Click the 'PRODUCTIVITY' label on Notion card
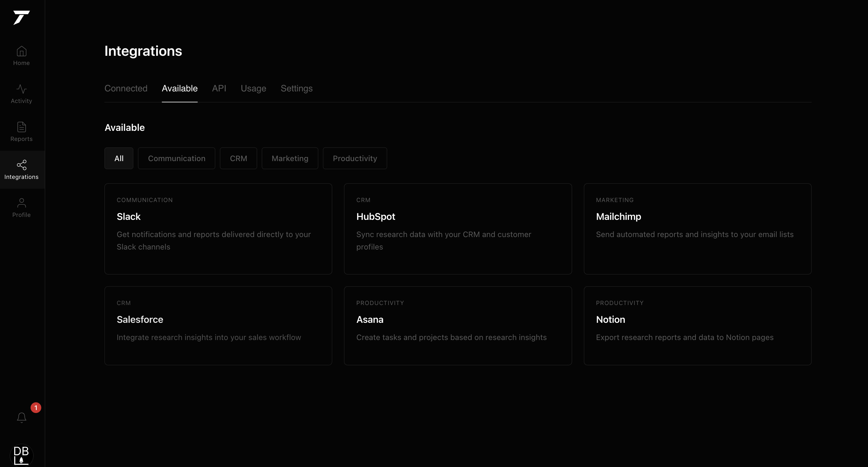The height and width of the screenshot is (467, 868). pos(620,303)
